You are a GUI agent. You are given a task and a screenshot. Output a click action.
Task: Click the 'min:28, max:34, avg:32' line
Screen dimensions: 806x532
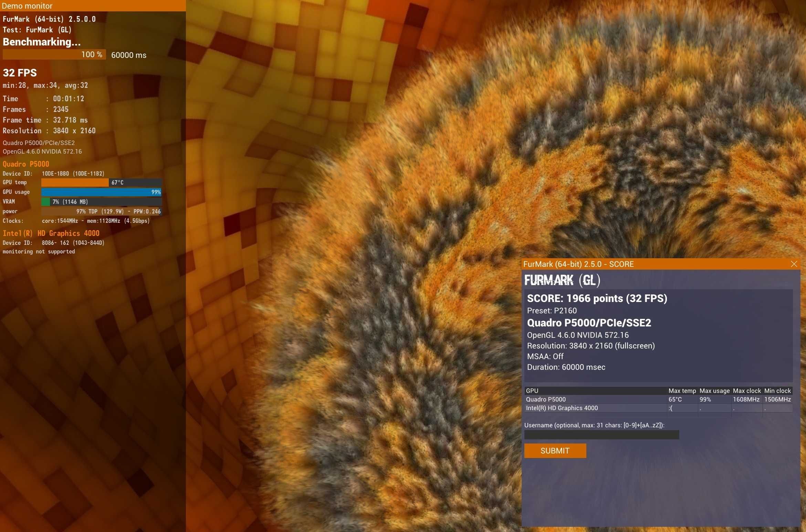pos(45,85)
